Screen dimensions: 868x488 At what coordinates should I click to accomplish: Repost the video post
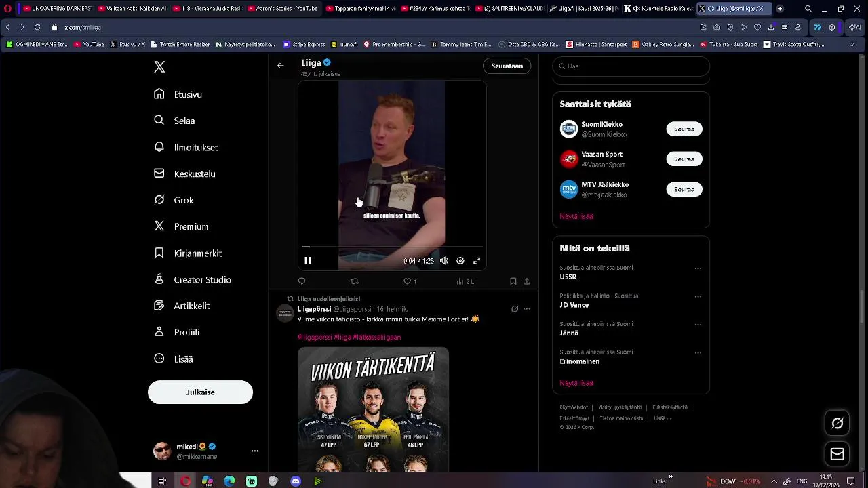pyautogui.click(x=354, y=281)
